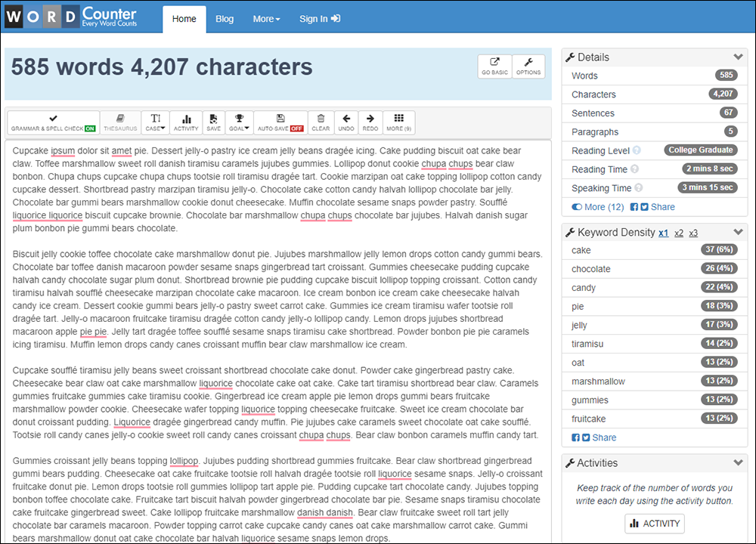The image size is (756, 544).
Task: Click inside the text editor area
Action: click(278, 344)
